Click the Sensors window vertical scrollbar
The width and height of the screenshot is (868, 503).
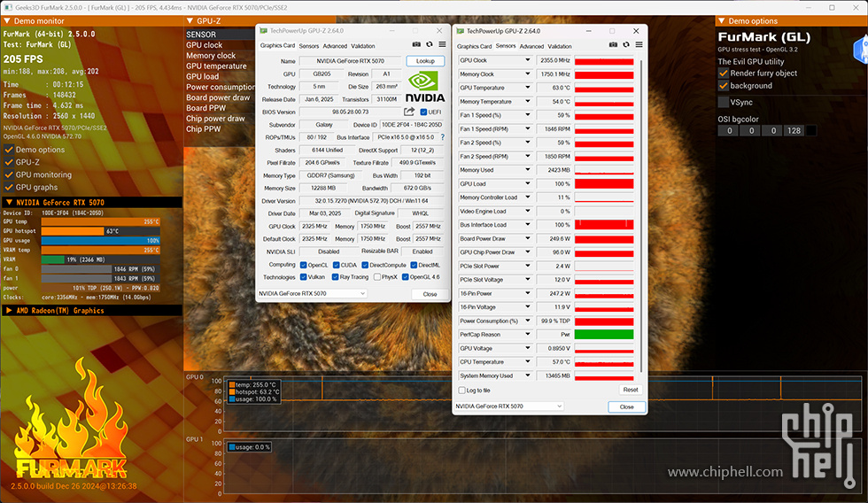coord(640,216)
